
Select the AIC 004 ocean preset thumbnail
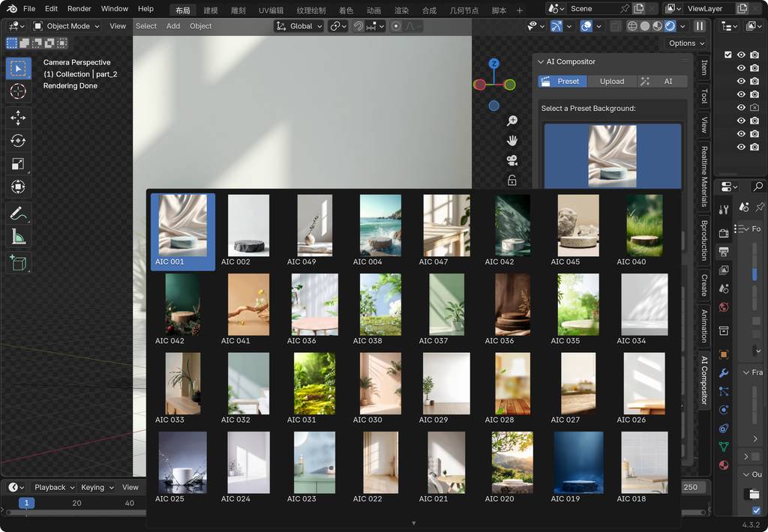(380, 226)
